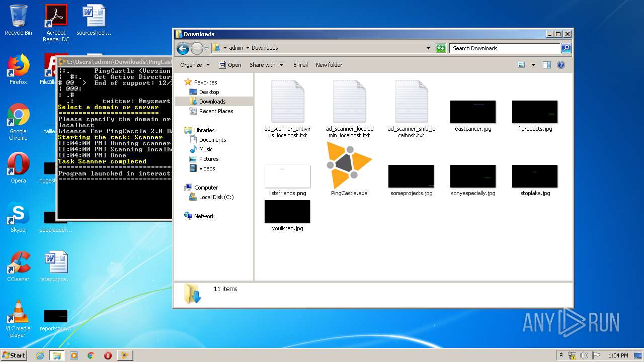Select someprojects.jpg image file
Image resolution: width=644 pixels, height=362 pixels.
coord(411,176)
